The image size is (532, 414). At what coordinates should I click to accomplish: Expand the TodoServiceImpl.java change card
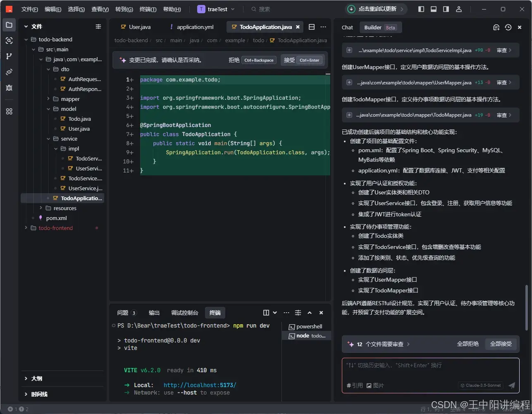point(349,50)
